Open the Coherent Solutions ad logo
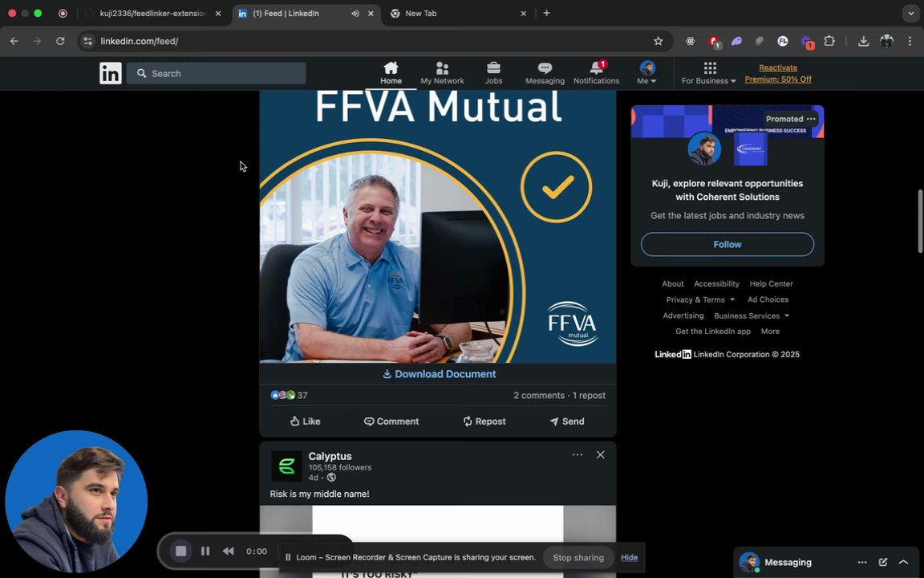924x578 pixels. (750, 149)
